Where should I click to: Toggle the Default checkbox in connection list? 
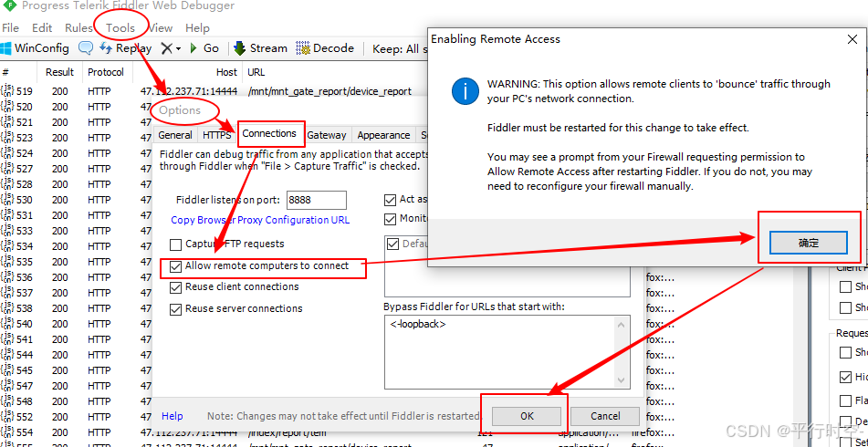point(393,244)
